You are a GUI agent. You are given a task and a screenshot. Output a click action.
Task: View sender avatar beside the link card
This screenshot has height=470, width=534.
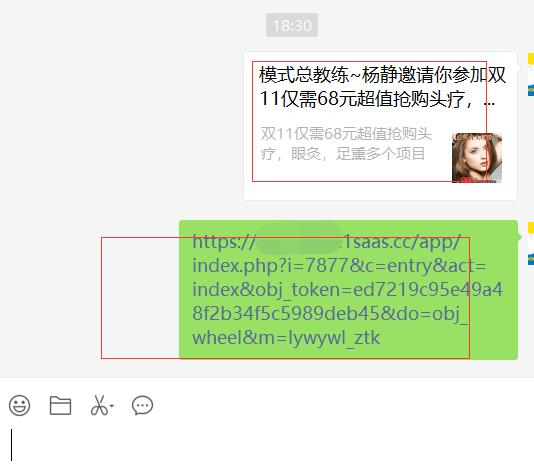coord(531,74)
